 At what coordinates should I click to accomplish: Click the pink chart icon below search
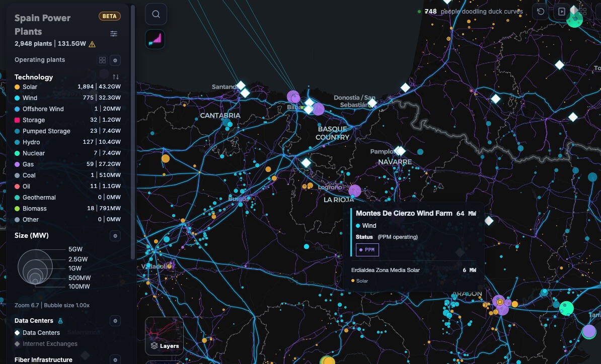(155, 39)
